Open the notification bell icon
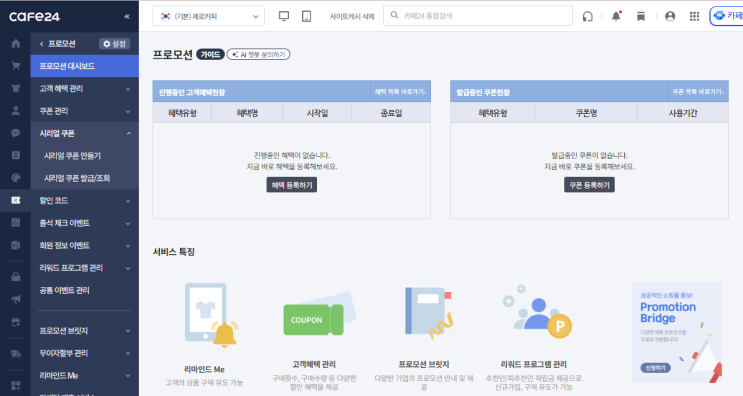 click(x=616, y=16)
